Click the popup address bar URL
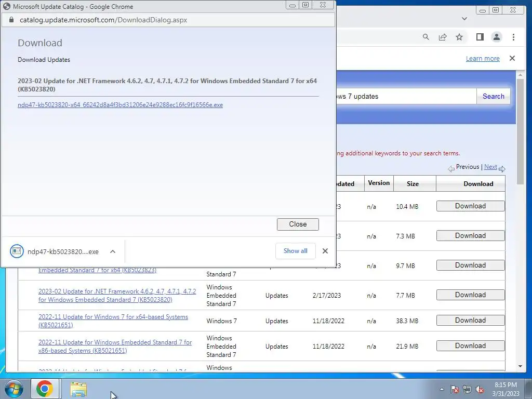The image size is (532, 399). [103, 20]
